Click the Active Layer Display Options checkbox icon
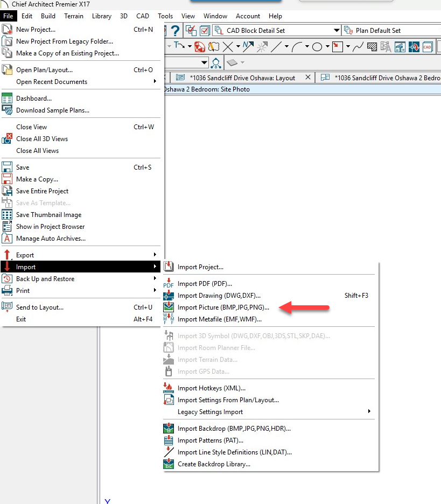The height and width of the screenshot is (504, 441). (205, 31)
